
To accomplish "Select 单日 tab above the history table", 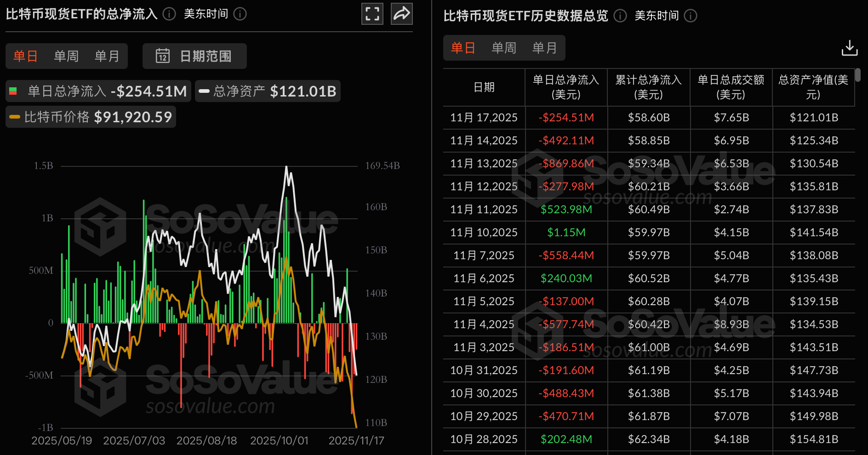I will [x=463, y=48].
